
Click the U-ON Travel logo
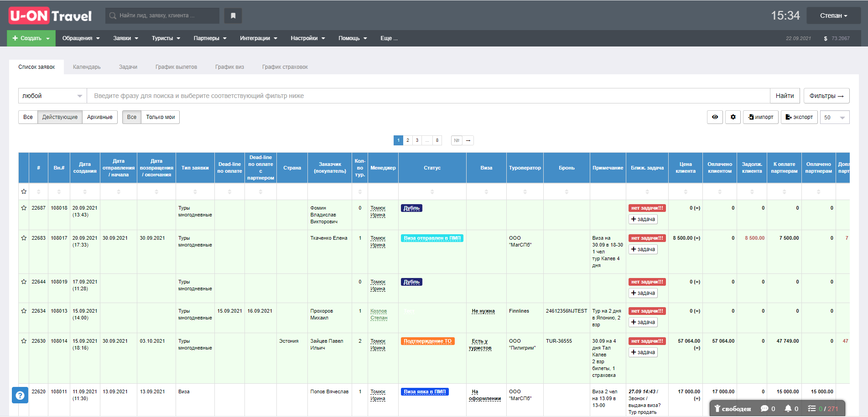click(x=51, y=16)
